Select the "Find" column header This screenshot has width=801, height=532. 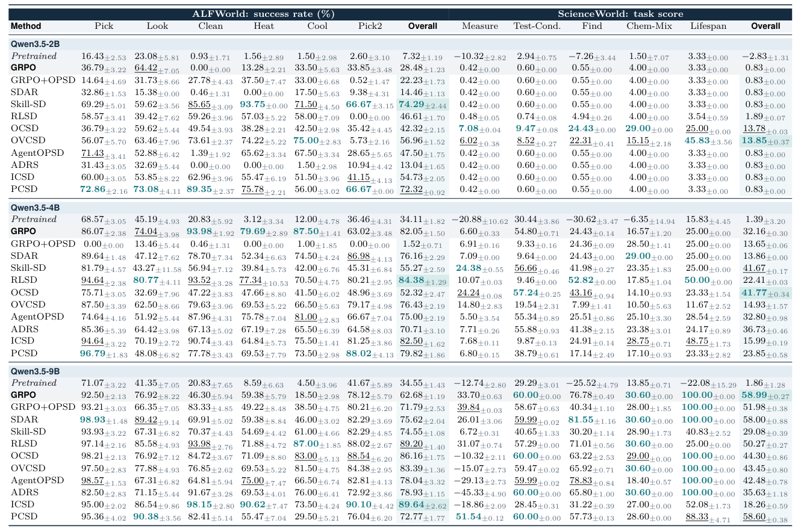(x=592, y=26)
